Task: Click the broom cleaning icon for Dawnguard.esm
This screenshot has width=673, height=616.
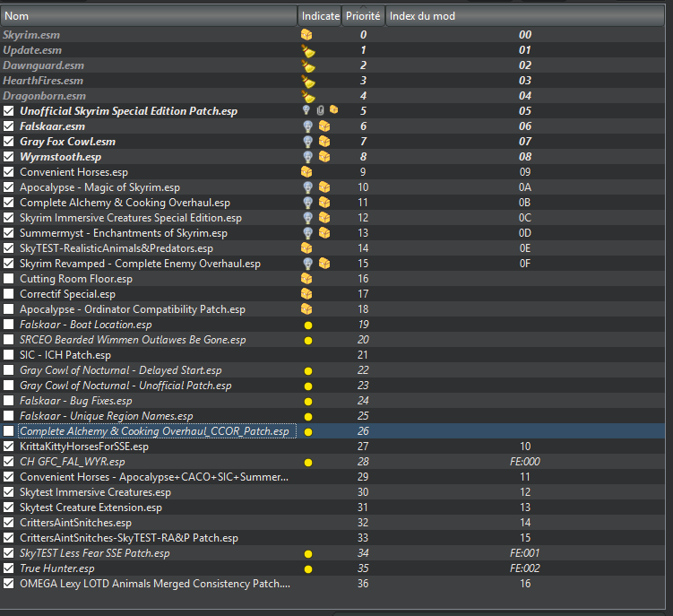Action: pos(307,65)
